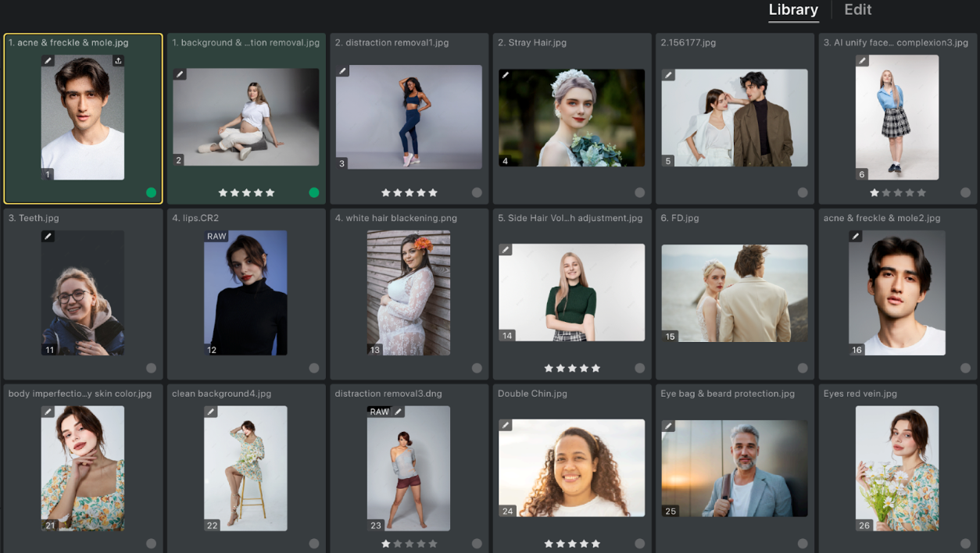980x553 pixels.
Task: Click the pencil edit icon on Double Chin.jpg
Action: (504, 424)
